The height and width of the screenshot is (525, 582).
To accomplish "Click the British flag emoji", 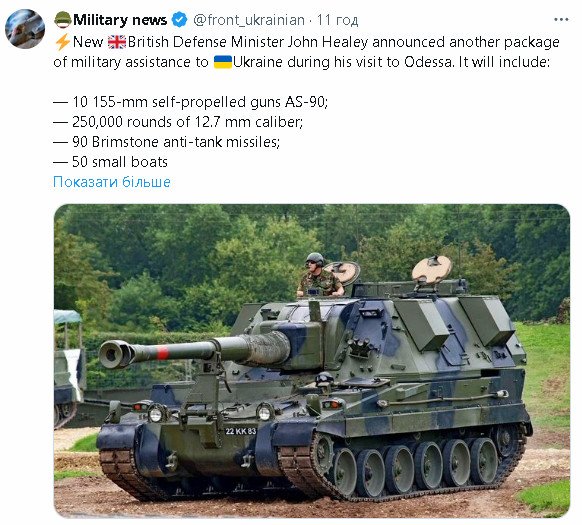I will tap(117, 42).
